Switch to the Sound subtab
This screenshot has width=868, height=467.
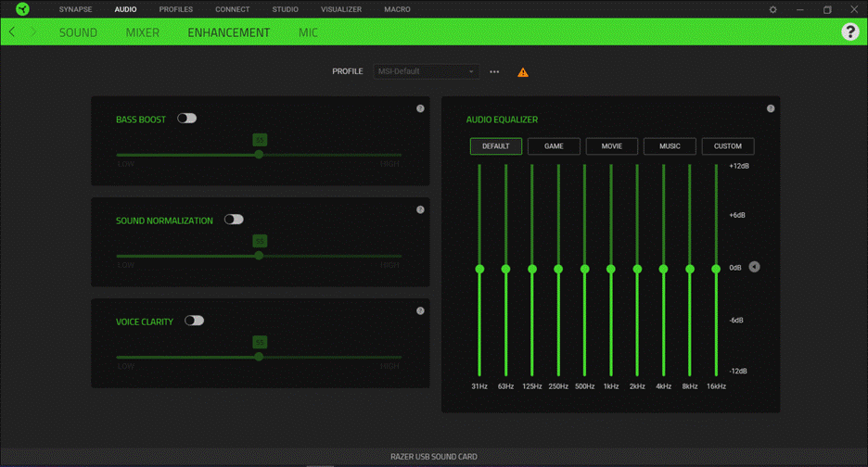click(x=78, y=32)
